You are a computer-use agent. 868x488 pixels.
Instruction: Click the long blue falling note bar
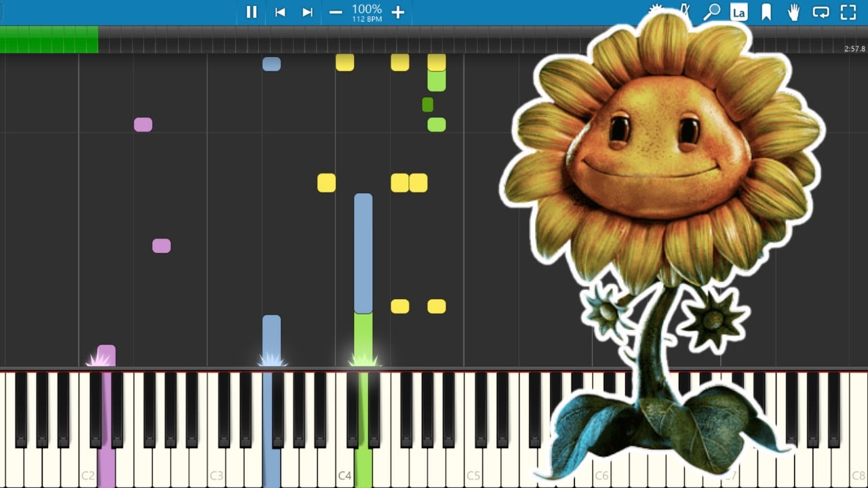point(363,253)
